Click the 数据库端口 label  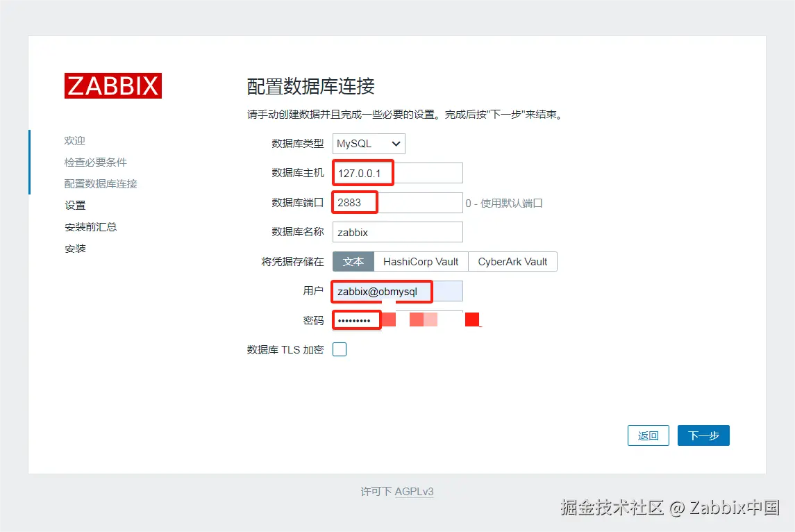pos(298,203)
